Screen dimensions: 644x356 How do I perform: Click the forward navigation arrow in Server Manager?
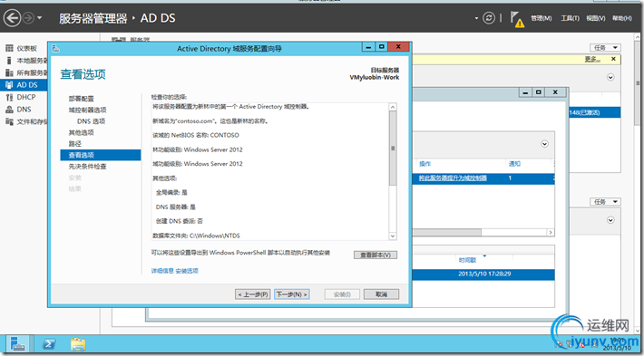point(28,18)
